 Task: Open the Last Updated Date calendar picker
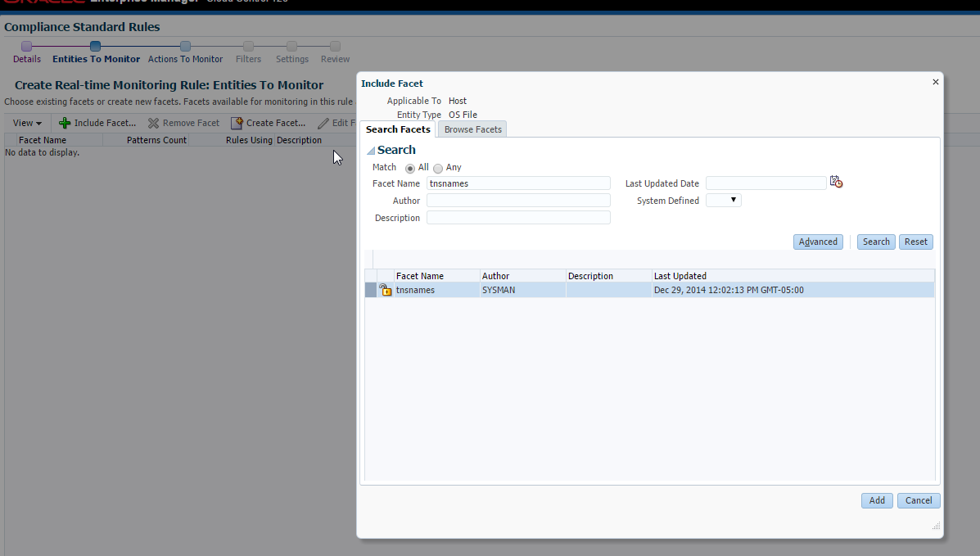click(x=836, y=182)
